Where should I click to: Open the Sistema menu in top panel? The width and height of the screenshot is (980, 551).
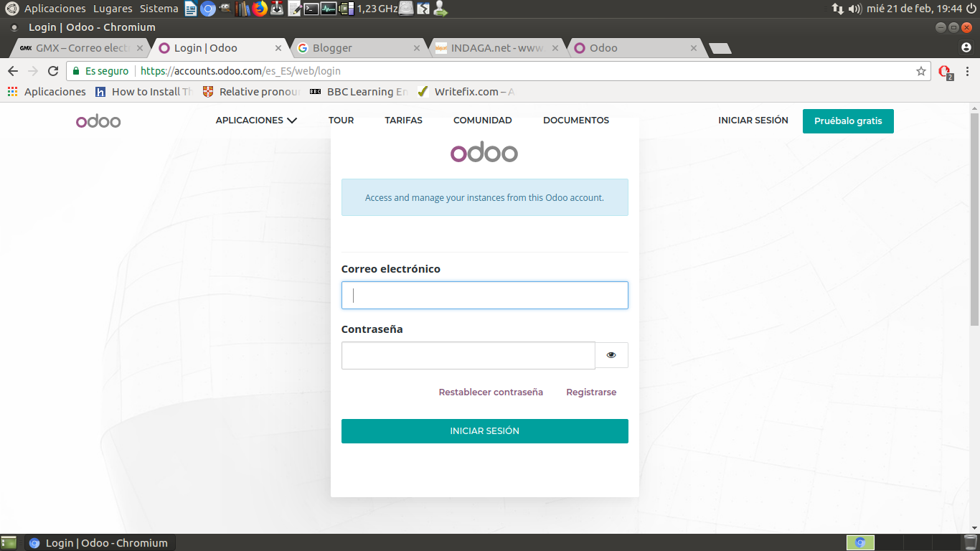click(x=159, y=9)
